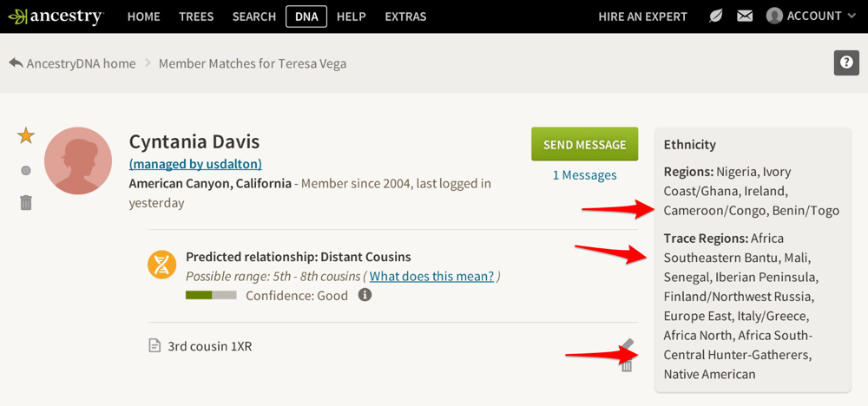Toggle the gray dot viewed marker
The image size is (868, 406).
click(x=26, y=170)
